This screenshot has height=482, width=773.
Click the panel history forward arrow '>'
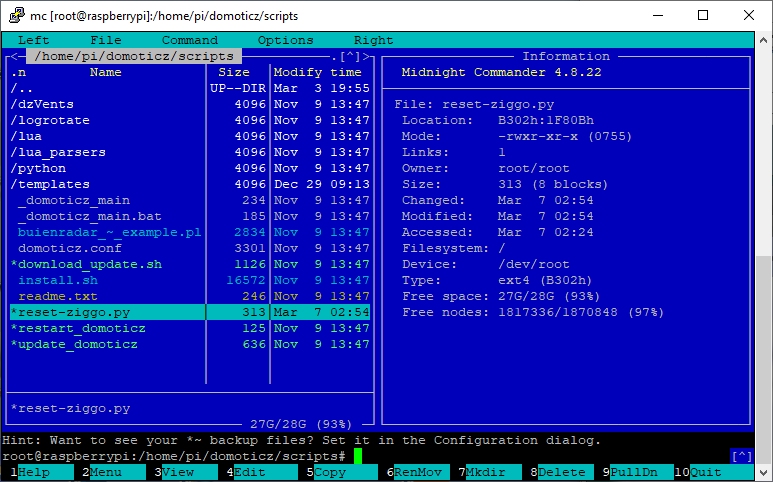point(366,56)
